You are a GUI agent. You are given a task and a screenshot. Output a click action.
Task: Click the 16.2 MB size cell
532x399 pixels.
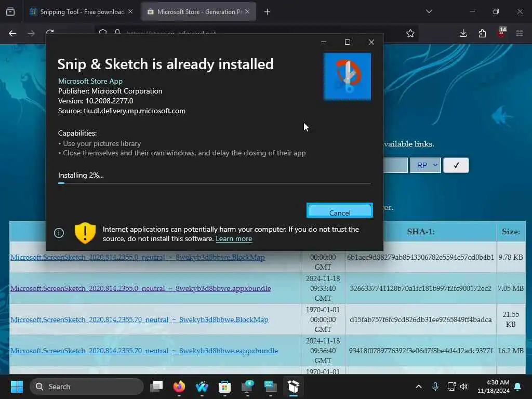(x=511, y=351)
